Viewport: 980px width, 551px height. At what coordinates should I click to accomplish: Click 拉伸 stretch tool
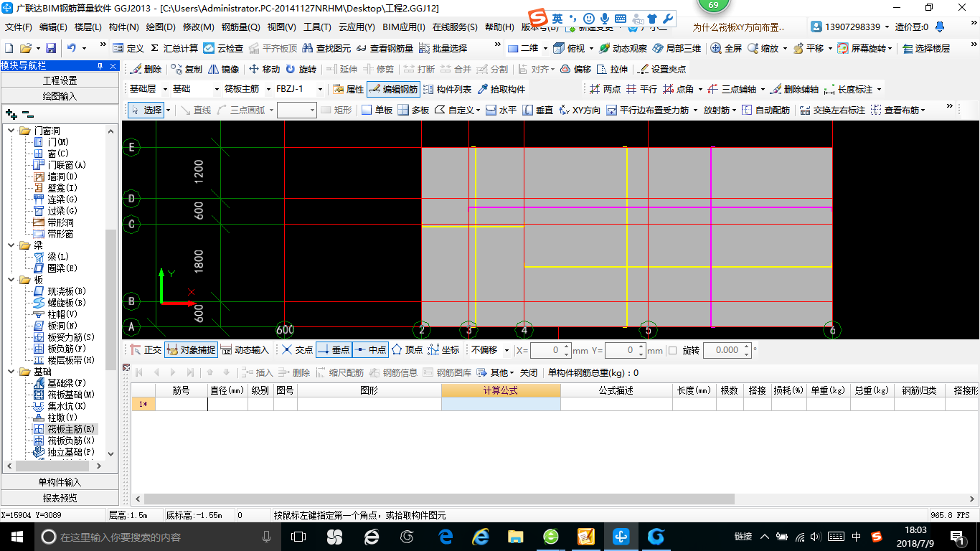(612, 70)
